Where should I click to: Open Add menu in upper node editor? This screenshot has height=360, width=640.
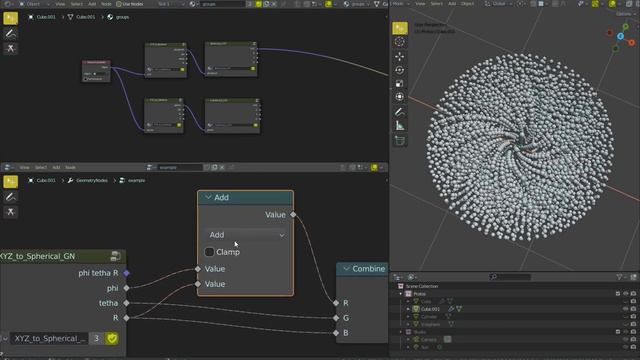(x=92, y=4)
